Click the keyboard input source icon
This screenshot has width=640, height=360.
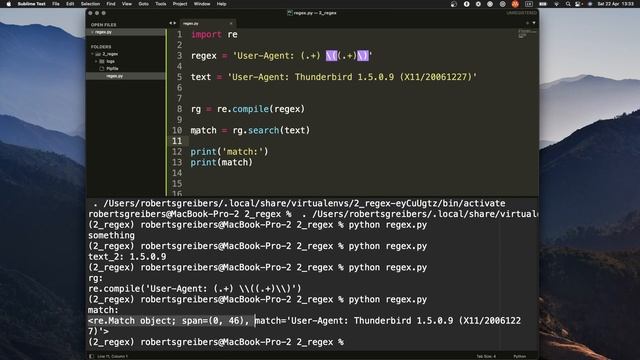pyautogui.click(x=529, y=4)
